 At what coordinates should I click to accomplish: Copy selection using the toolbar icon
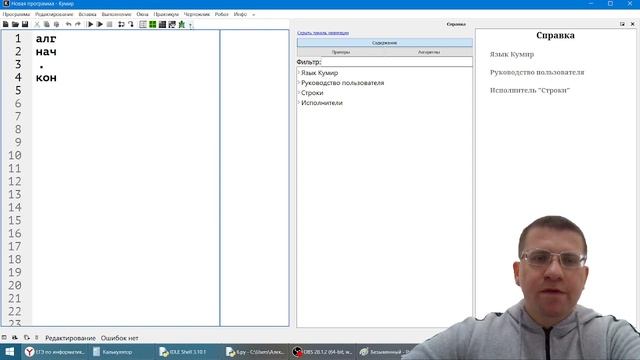[x=47, y=24]
